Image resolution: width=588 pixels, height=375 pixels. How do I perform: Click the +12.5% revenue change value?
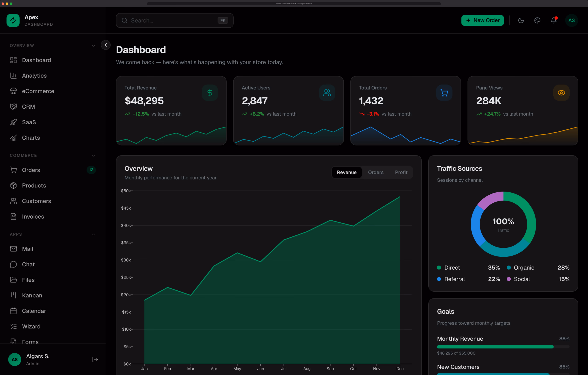point(140,114)
